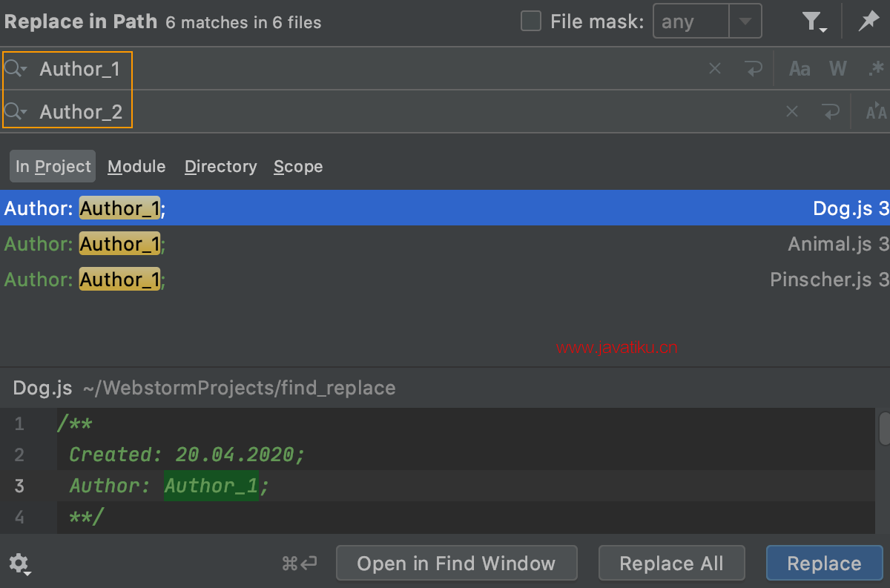Clear the Author_1 search field
Screen dimensions: 890x588
pos(715,69)
